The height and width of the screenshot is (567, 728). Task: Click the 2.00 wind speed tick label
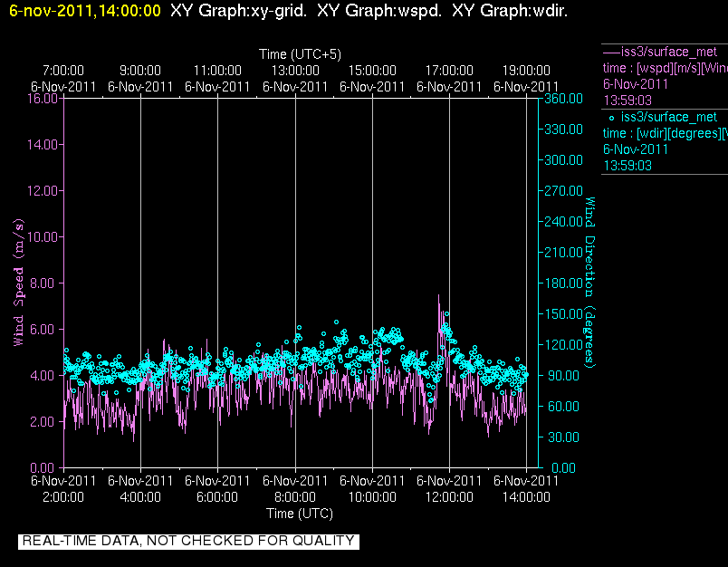(45, 422)
